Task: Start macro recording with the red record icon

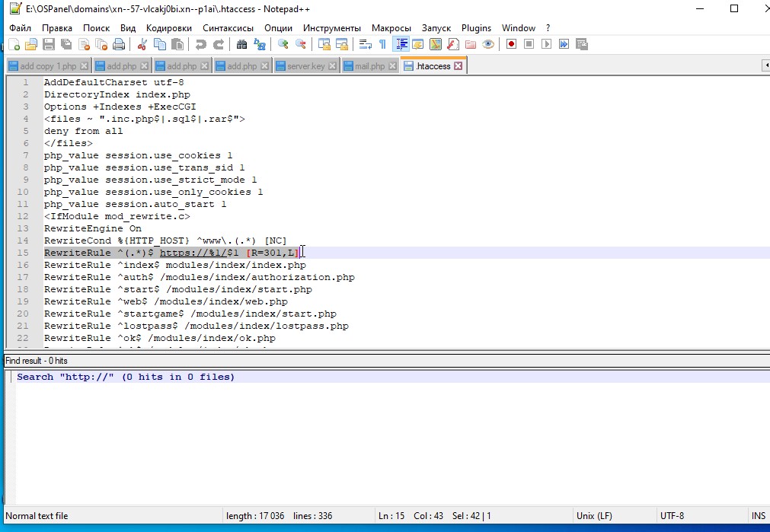Action: [x=512, y=44]
